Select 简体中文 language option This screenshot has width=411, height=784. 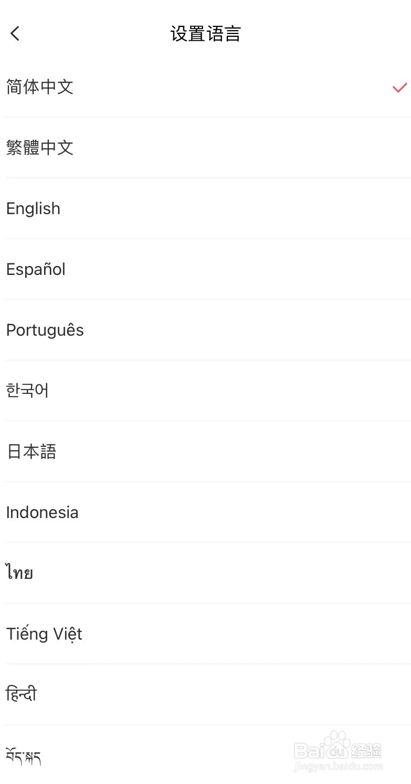(206, 87)
